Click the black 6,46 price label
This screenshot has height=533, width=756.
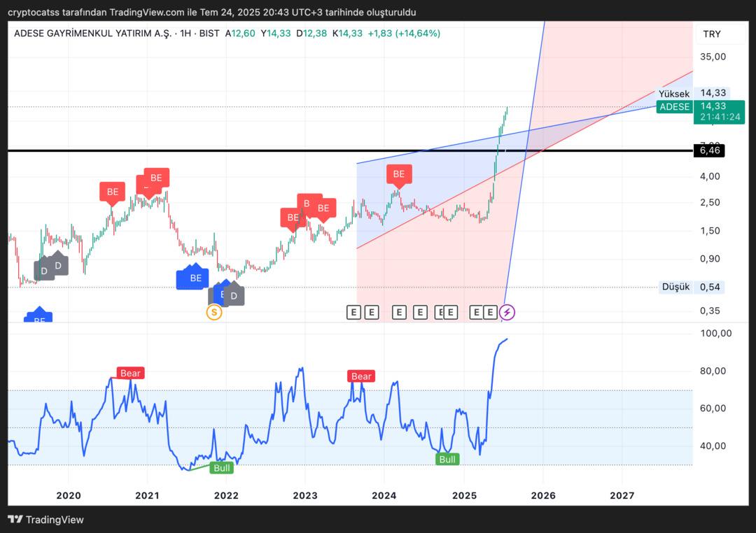(x=709, y=150)
